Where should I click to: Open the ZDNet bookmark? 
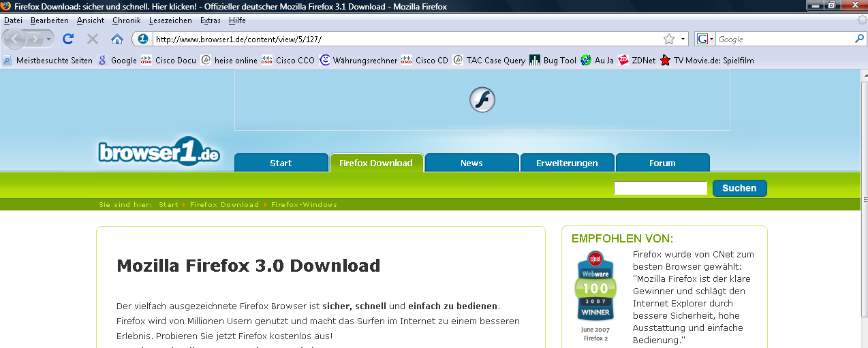(x=636, y=61)
